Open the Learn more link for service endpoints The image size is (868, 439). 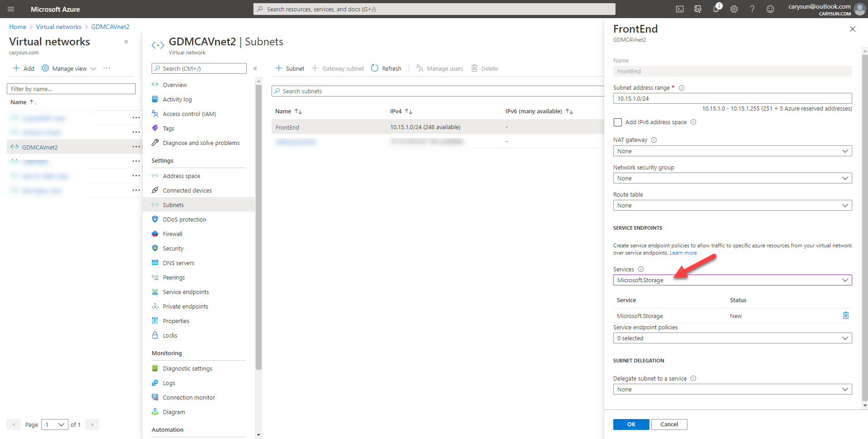(683, 253)
